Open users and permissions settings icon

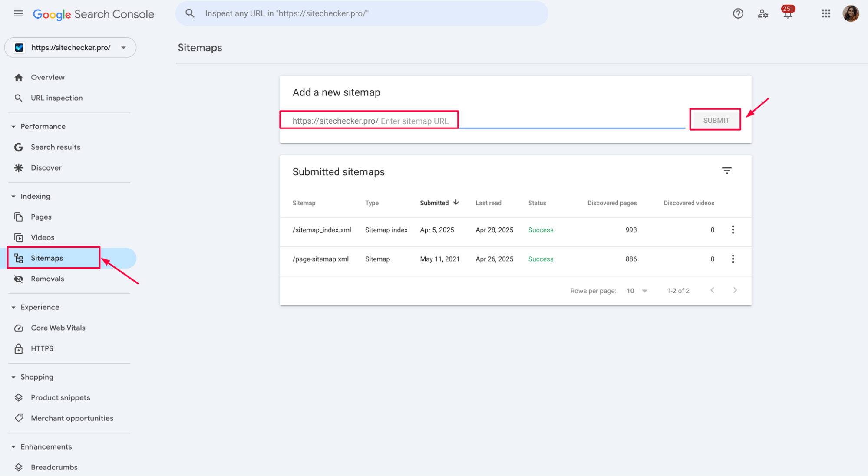tap(762, 14)
